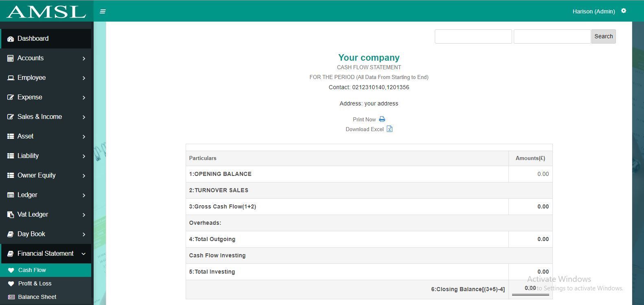Click the Excel file icon beside Download Excel

(x=390, y=129)
